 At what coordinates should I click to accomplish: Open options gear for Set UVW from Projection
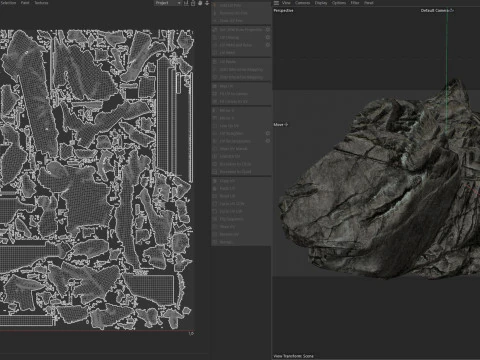coord(268,30)
